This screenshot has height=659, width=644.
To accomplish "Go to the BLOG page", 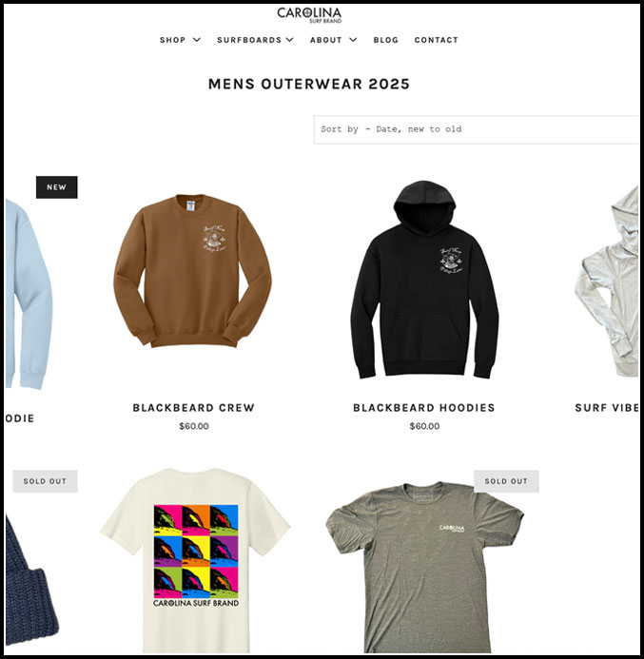I will click(x=386, y=40).
